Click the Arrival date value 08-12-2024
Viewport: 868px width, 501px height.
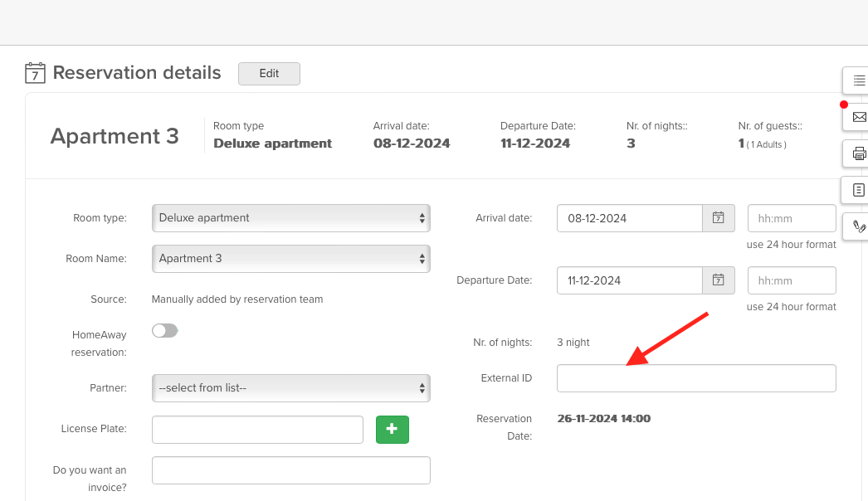(628, 217)
